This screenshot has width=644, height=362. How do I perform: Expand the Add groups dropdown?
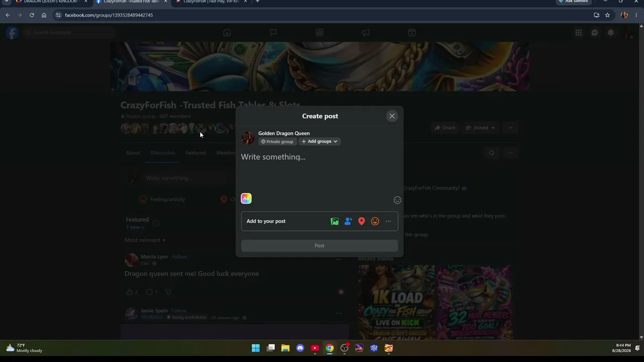click(x=319, y=141)
